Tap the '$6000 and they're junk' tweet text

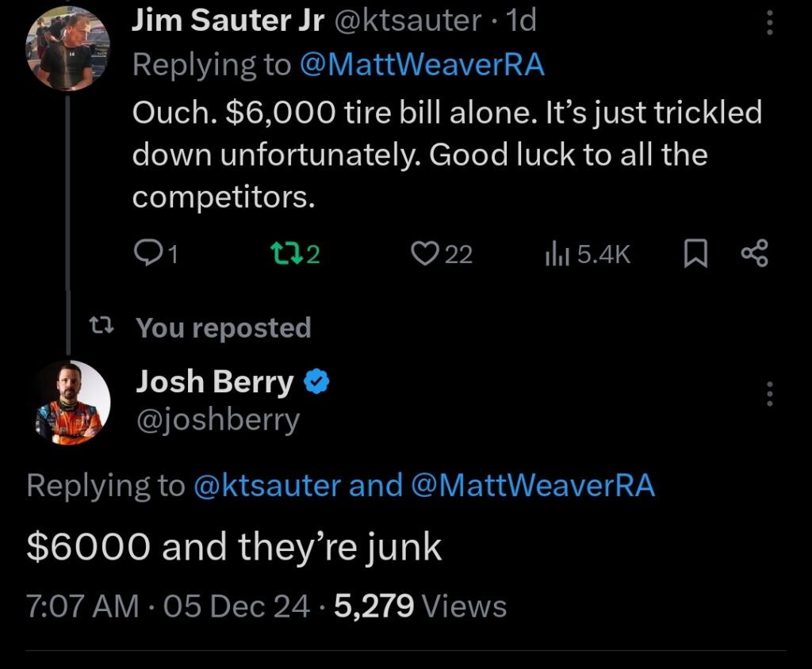tap(234, 546)
